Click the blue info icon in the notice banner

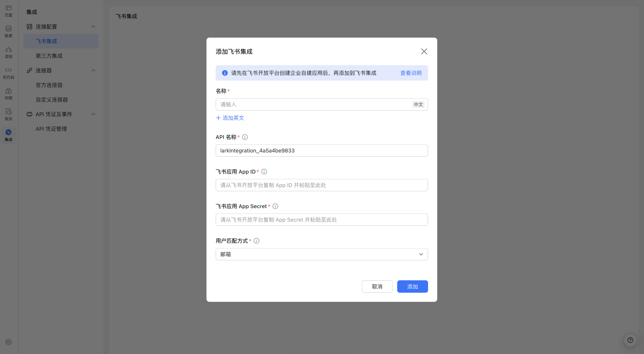click(x=225, y=73)
